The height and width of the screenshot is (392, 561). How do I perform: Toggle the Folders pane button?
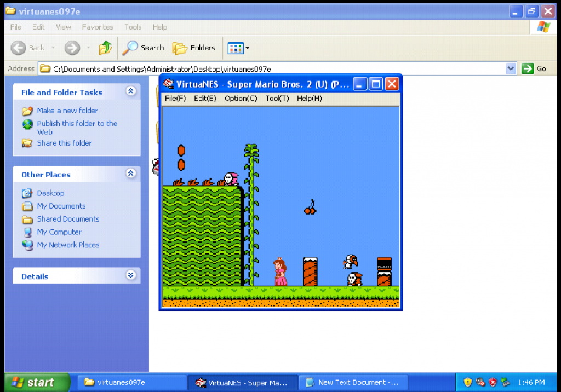pos(194,48)
